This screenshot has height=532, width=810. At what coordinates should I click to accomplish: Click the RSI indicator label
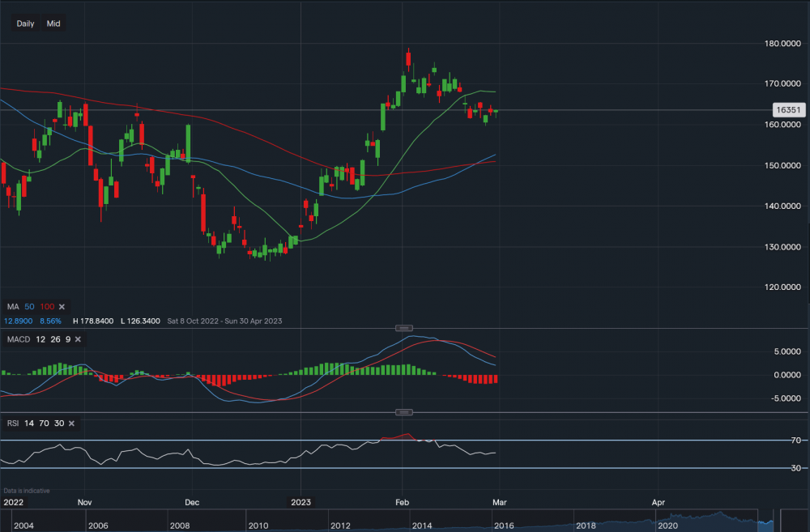pyautogui.click(x=11, y=423)
